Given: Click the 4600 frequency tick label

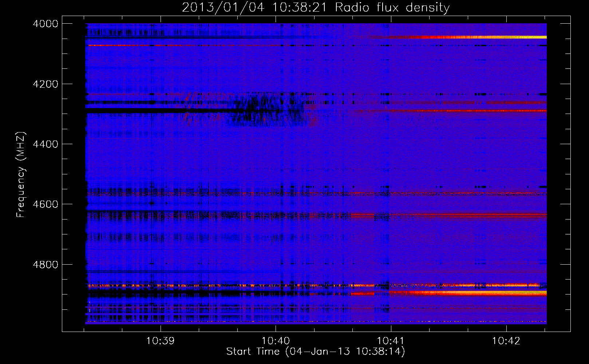Looking at the screenshot, I should click(46, 204).
